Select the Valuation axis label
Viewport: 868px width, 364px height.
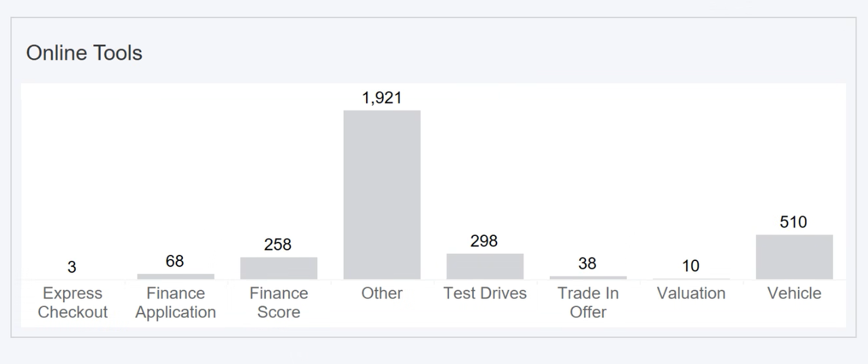click(x=691, y=294)
